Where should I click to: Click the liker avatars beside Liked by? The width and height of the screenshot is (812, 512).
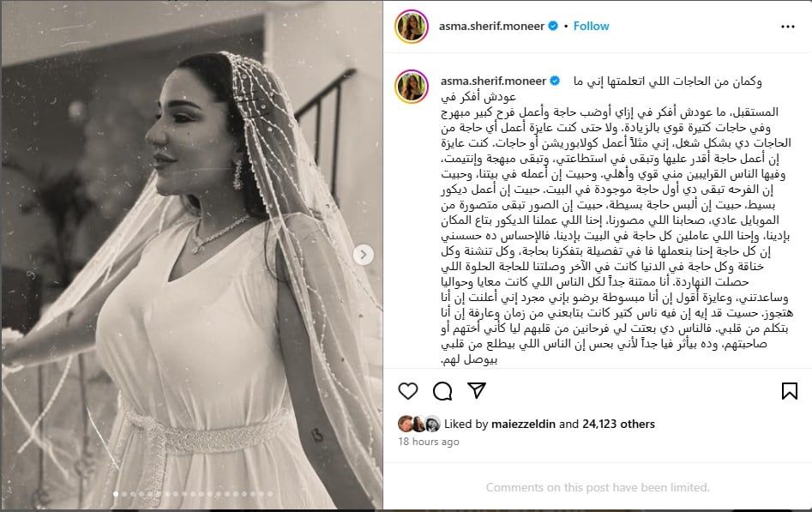(419, 424)
